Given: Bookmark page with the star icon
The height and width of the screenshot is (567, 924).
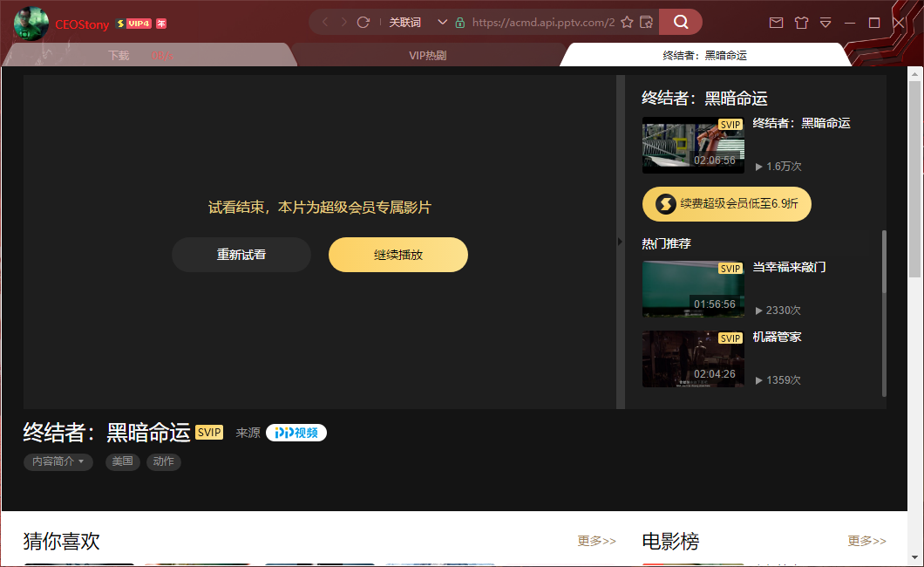Looking at the screenshot, I should coord(627,22).
